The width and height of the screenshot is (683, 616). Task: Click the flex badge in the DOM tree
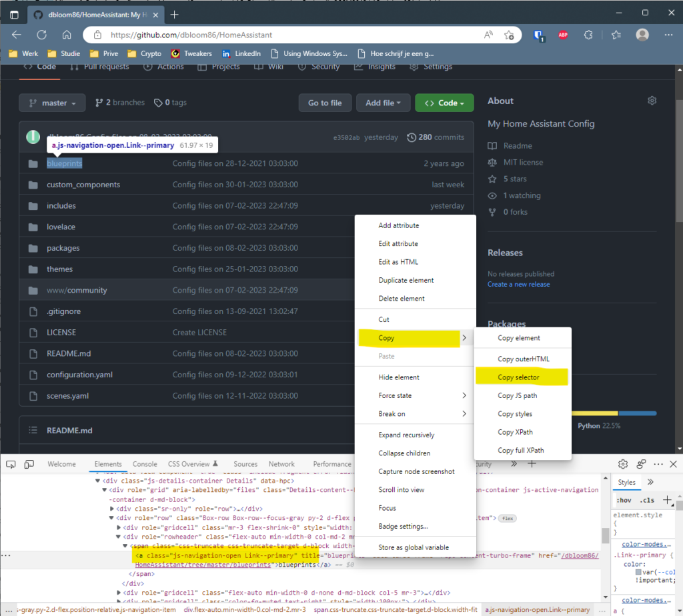click(x=508, y=518)
